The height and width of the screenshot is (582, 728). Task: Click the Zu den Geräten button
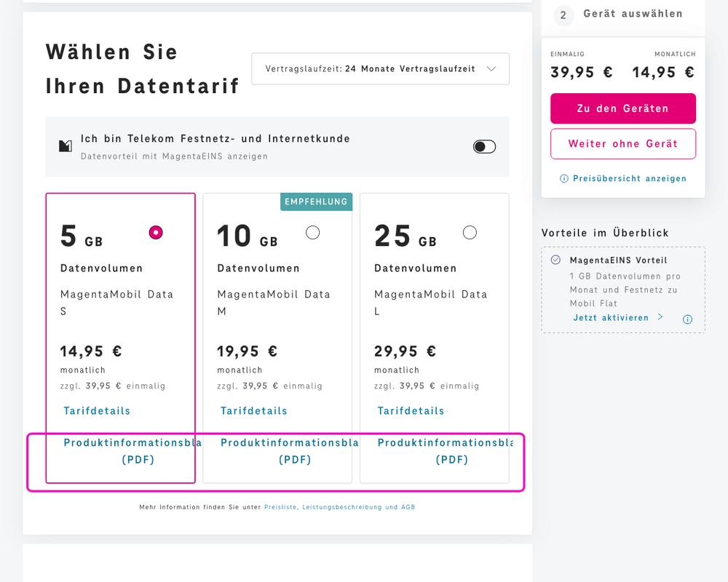coord(623,108)
